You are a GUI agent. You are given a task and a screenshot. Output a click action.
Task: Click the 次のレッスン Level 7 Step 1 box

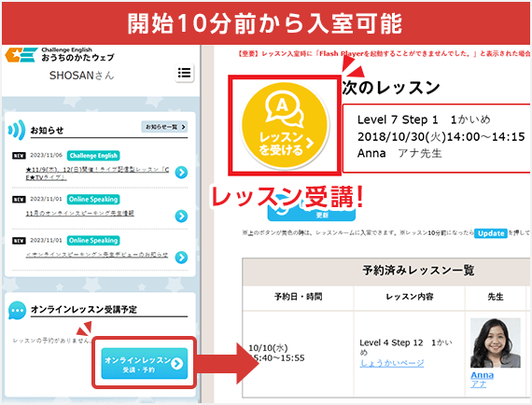[x=437, y=138]
